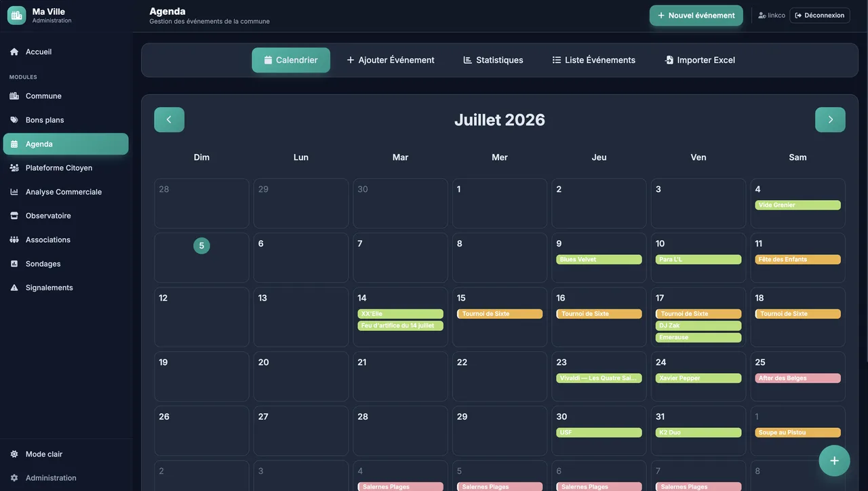This screenshot has height=491, width=868.
Task: Open the Accueil home page
Action: click(x=66, y=52)
